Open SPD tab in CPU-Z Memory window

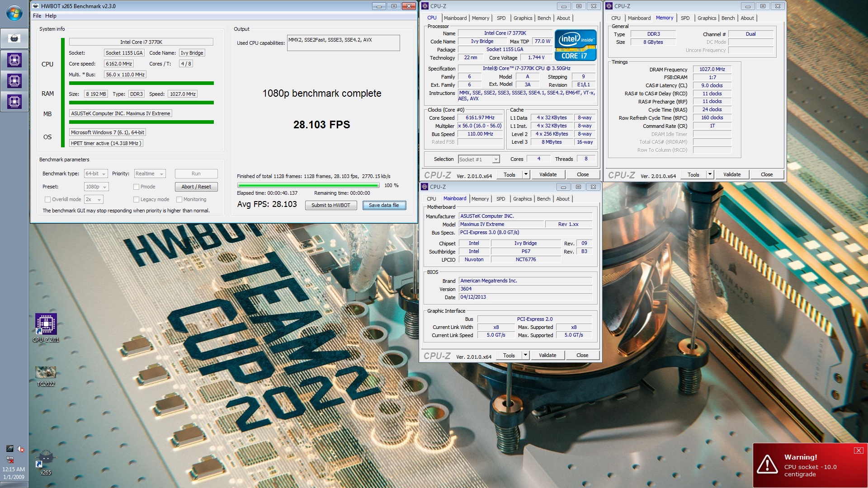click(685, 18)
